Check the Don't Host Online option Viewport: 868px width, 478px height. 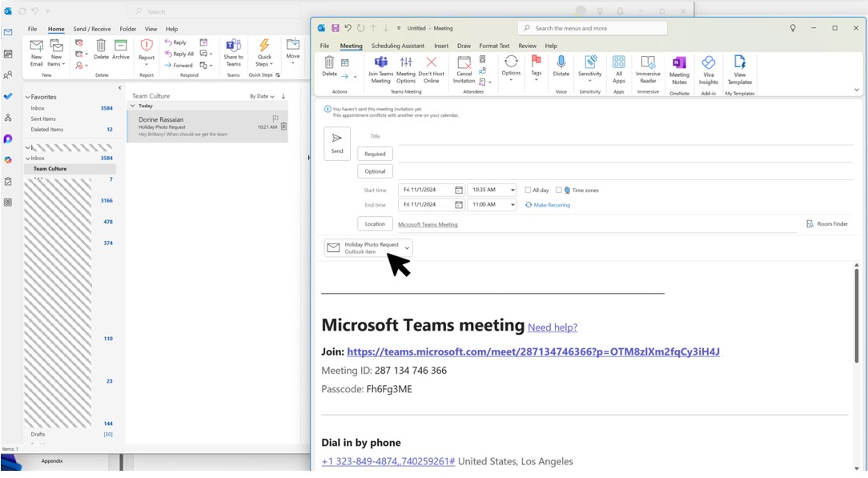pos(430,70)
